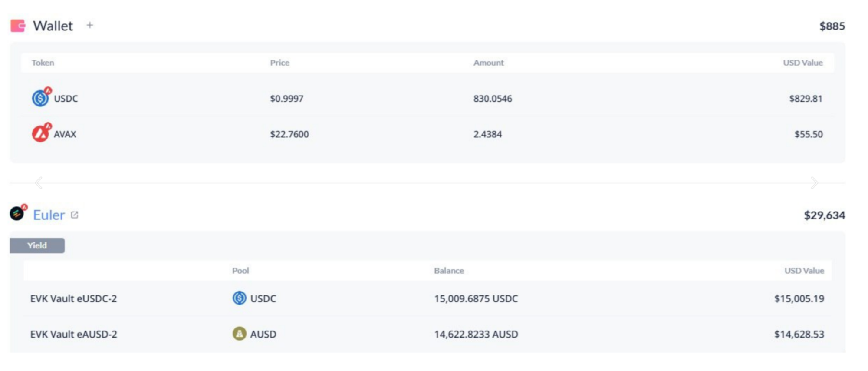Click the pink Wallet icon
Screen dimensions: 868x371
(x=18, y=26)
